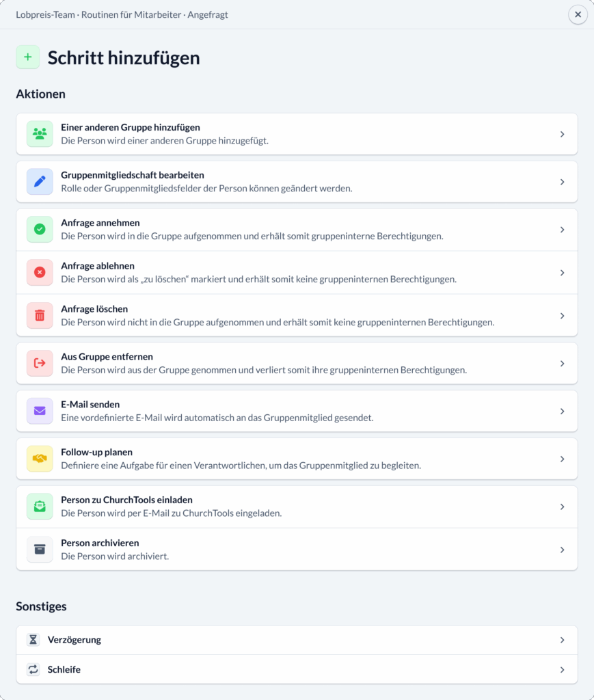The image size is (594, 700).
Task: Click the blue pencil icon for Gruppenmitgliedschaft bearbeiten
Action: [x=39, y=182]
